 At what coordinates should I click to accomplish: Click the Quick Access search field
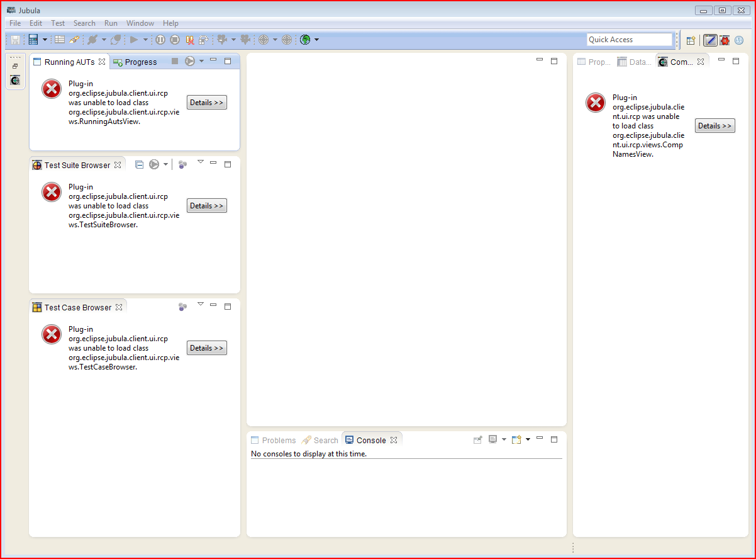click(630, 40)
